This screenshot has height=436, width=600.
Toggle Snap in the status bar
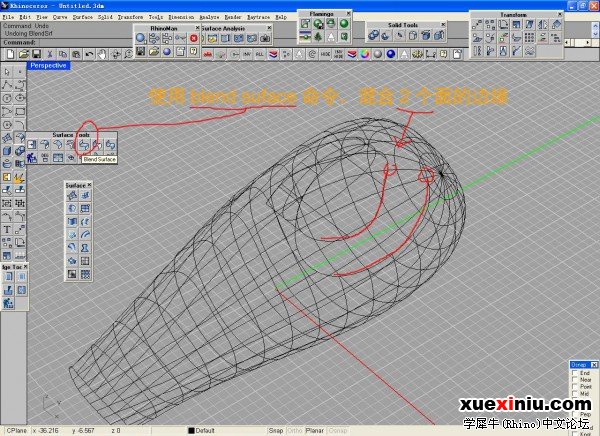pyautogui.click(x=276, y=431)
